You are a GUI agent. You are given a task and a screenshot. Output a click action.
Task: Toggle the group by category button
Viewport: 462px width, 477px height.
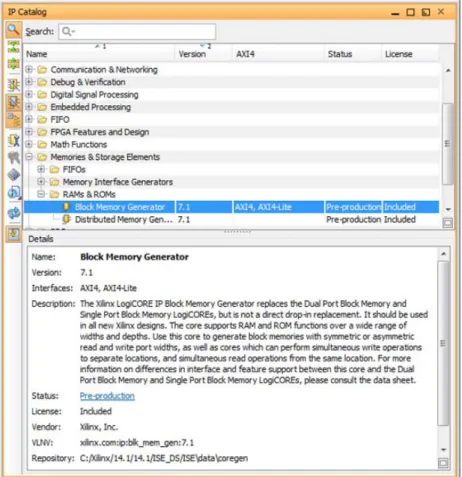14,120
